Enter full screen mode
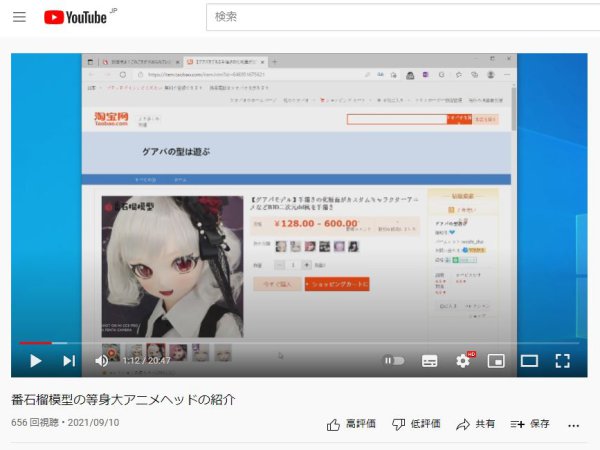Screen dimensions: 600x450 [562, 360]
